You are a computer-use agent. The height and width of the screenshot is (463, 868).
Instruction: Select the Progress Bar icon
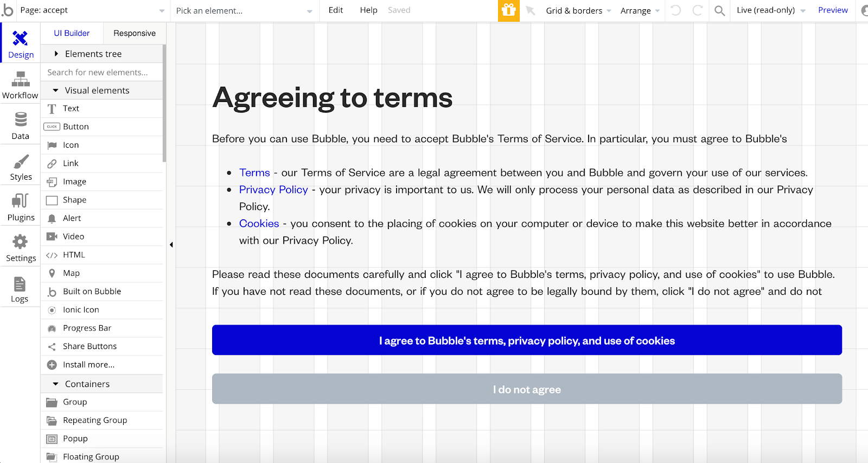click(x=52, y=328)
